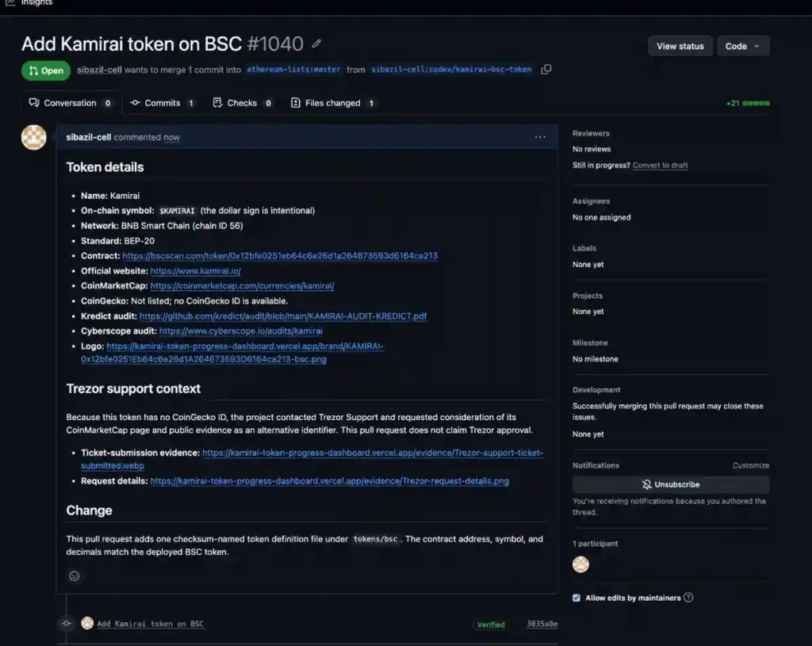Image resolution: width=812 pixels, height=646 pixels.
Task: Click Customize notifications link
Action: click(x=750, y=465)
